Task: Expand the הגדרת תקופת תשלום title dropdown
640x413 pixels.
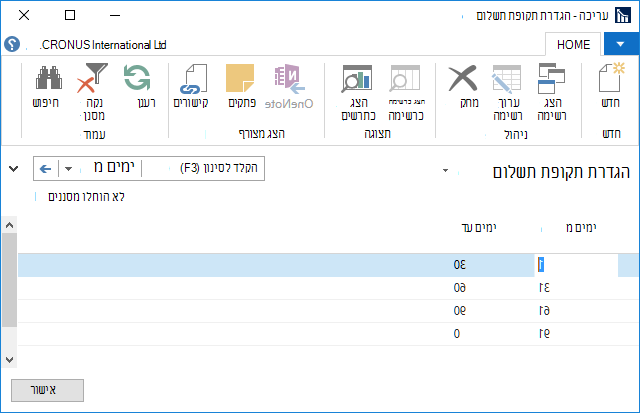Action: click(445, 171)
